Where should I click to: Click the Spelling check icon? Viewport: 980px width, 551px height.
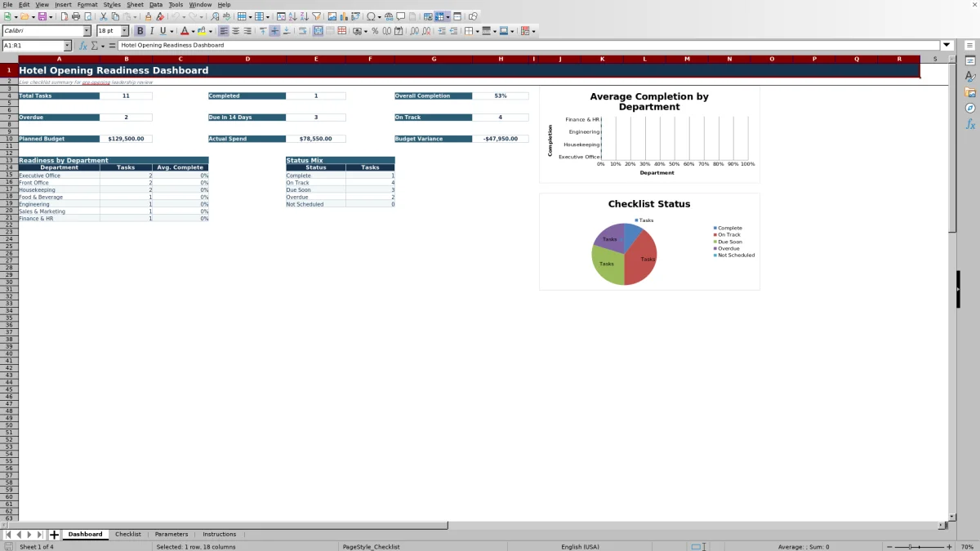pyautogui.click(x=226, y=16)
